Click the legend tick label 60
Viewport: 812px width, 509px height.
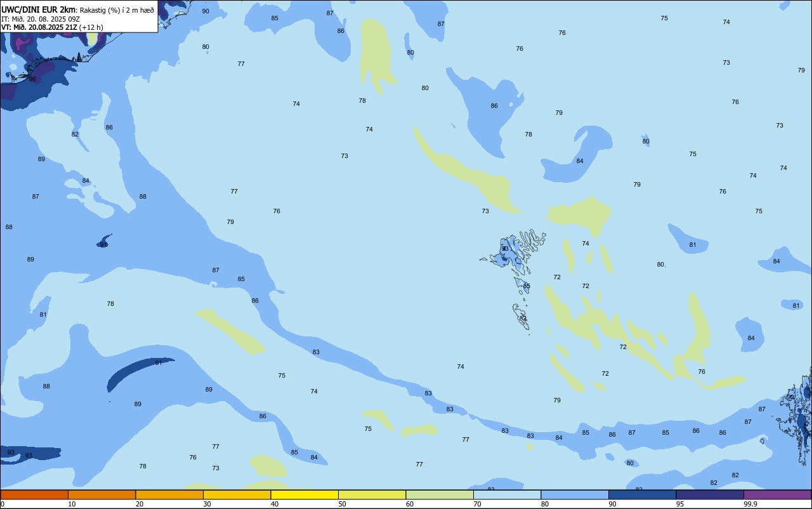410,504
